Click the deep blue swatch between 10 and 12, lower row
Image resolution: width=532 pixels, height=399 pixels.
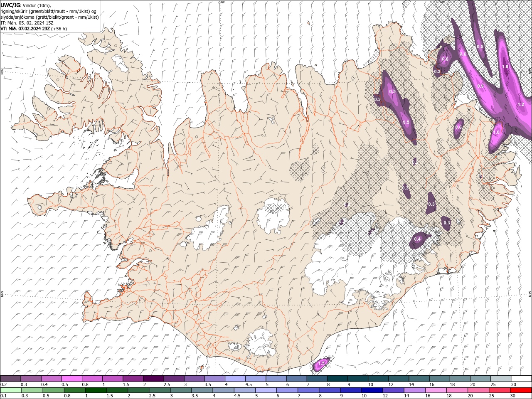click(x=372, y=390)
